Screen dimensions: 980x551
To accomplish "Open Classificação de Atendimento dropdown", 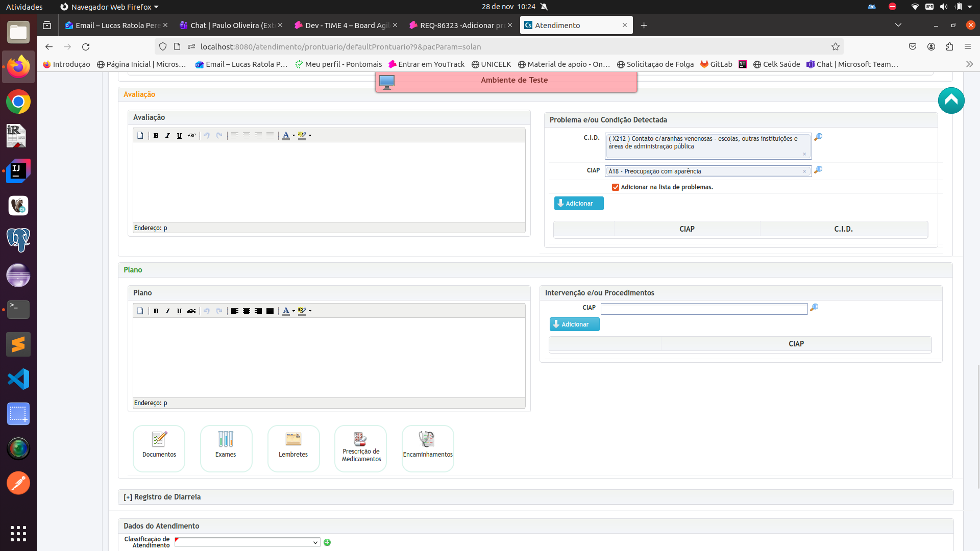I will 247,542.
